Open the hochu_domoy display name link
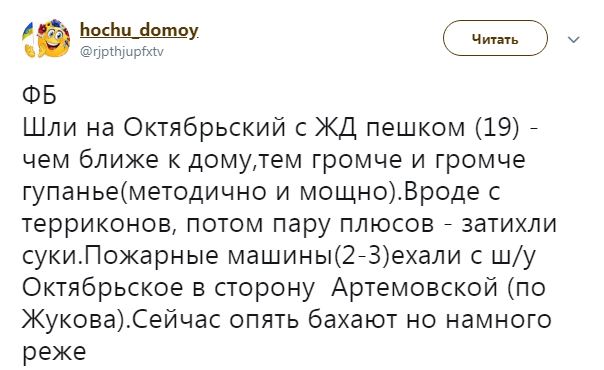Viewport: 604px width, 370px height. pos(139,30)
